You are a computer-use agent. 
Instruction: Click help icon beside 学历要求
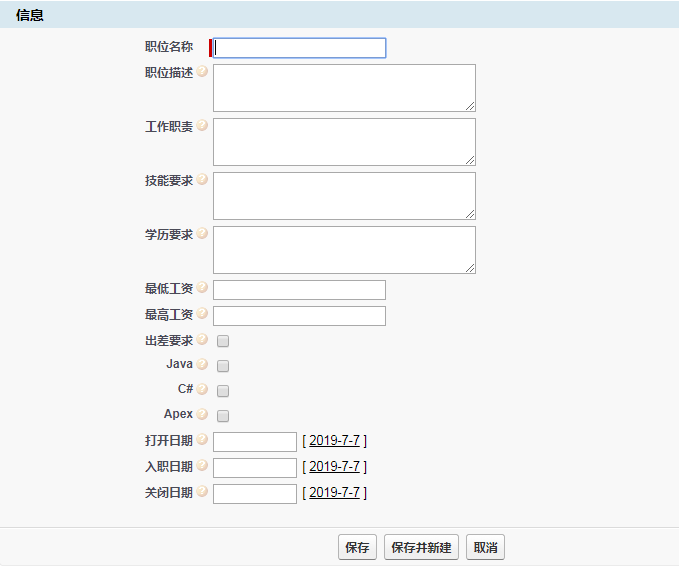point(202,234)
